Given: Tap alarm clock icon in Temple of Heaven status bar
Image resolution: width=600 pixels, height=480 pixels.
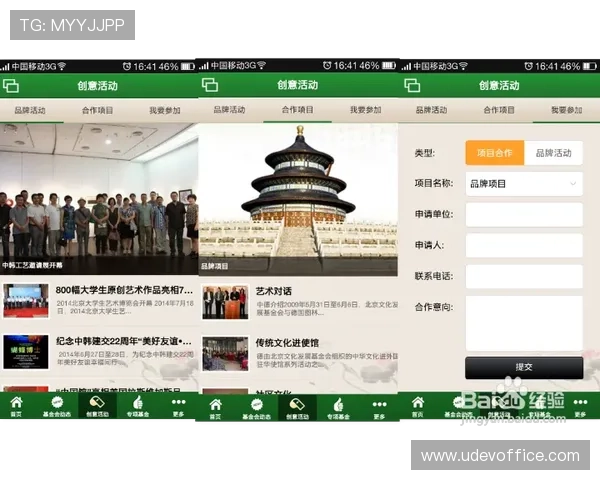Looking at the screenshot, I should click(327, 65).
